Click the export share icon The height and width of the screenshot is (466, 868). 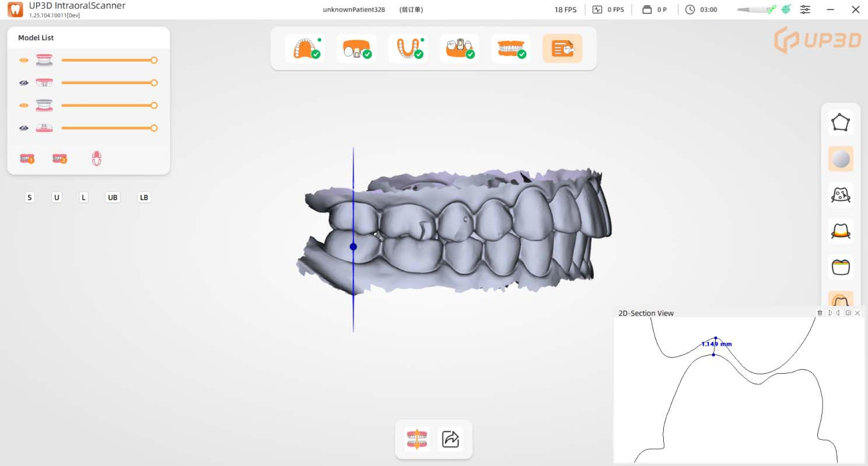[x=450, y=439]
